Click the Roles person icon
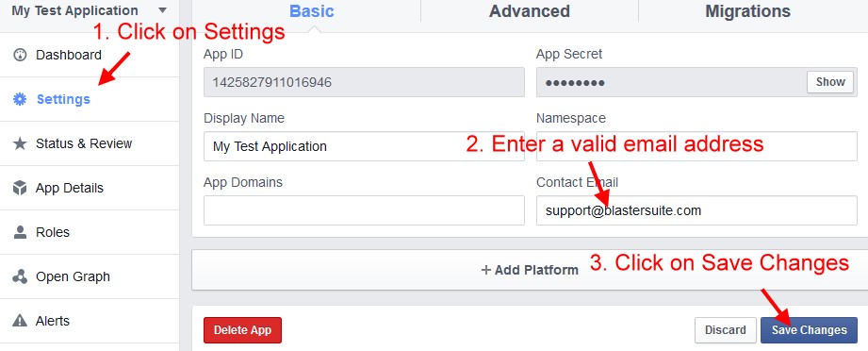The height and width of the screenshot is (351, 868). click(20, 232)
